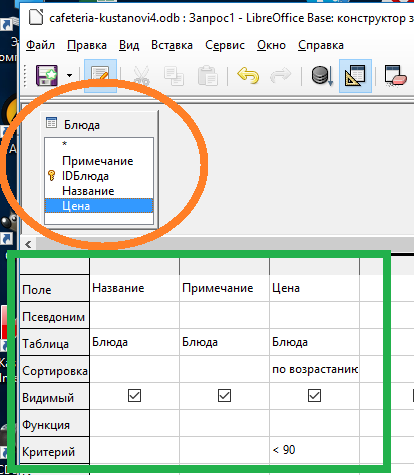Click Критерий cell under Название column
The image size is (414, 475).
pos(134,450)
